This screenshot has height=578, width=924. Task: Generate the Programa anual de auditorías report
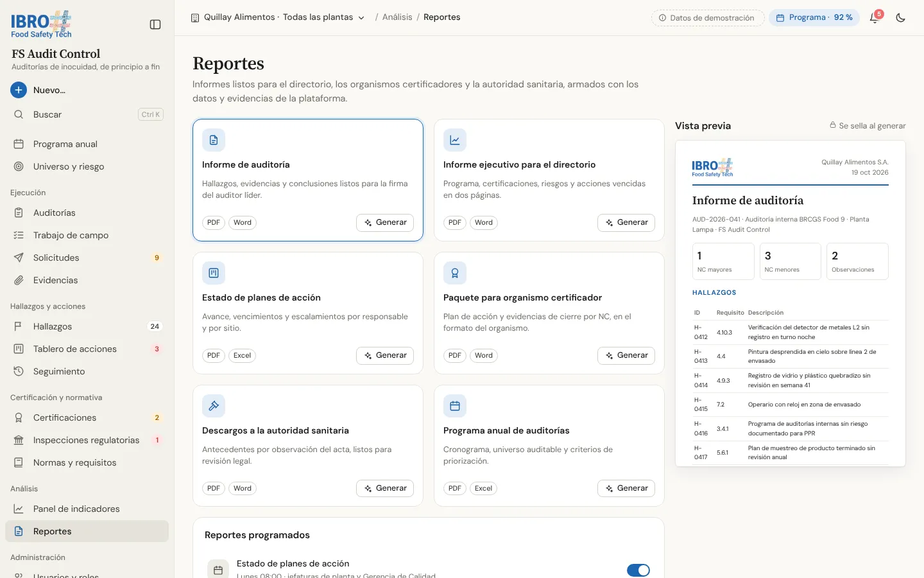click(x=626, y=488)
